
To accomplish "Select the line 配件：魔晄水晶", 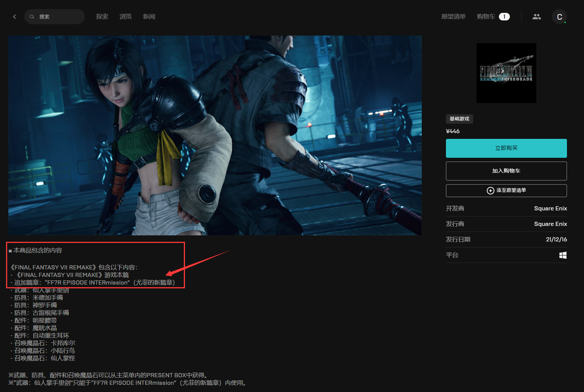I will 34,328.
